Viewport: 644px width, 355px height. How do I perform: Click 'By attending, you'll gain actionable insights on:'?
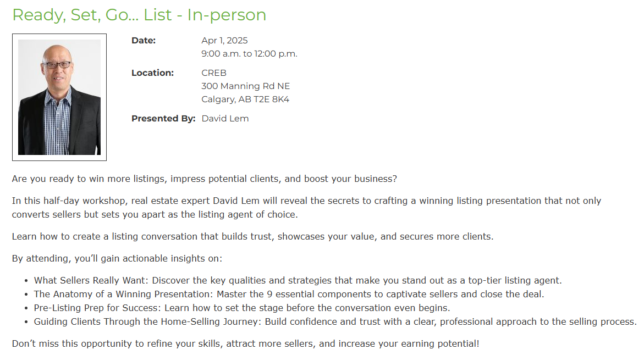(117, 258)
